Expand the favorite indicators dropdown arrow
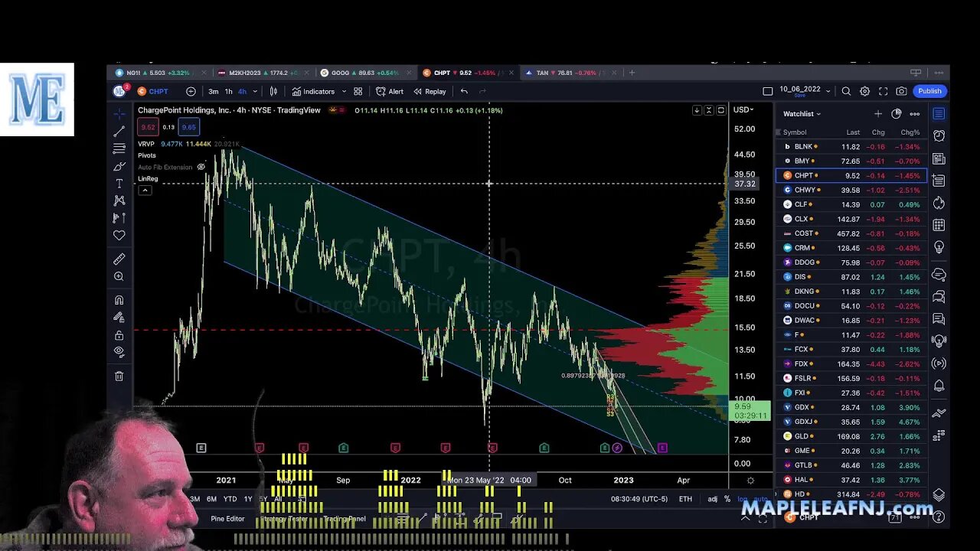 [x=344, y=91]
